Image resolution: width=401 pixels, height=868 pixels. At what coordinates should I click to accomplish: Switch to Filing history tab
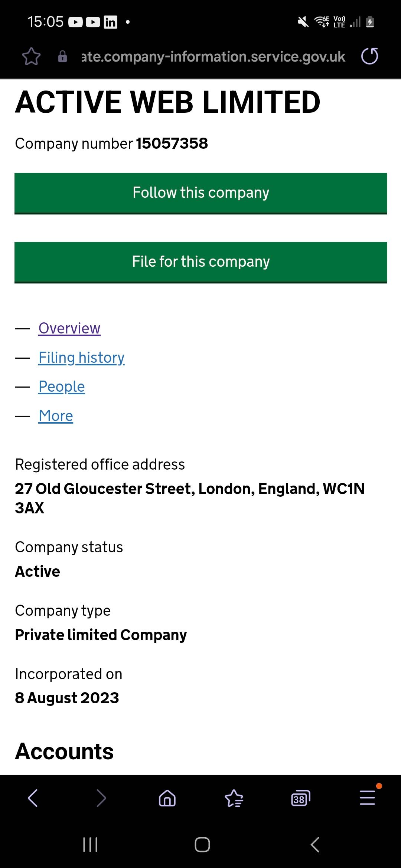pos(81,358)
